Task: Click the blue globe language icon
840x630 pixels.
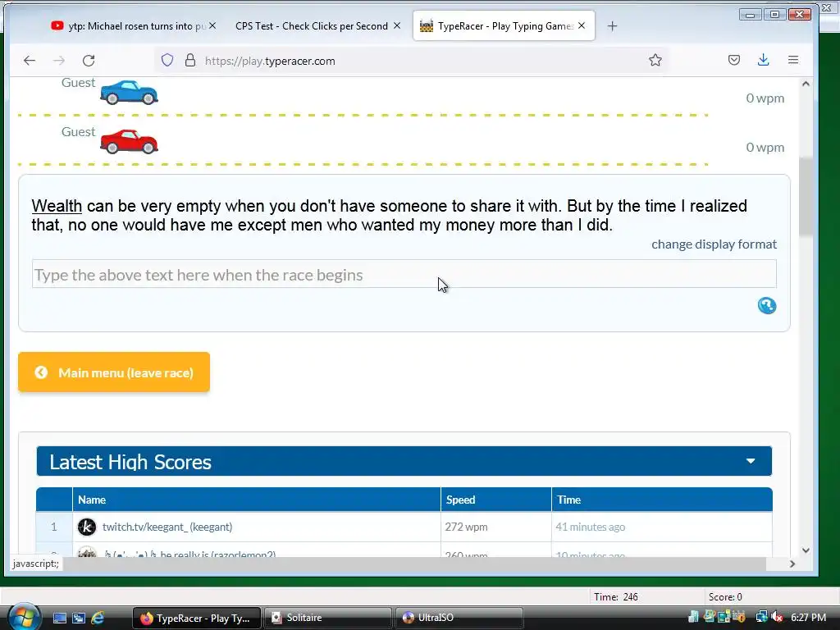Action: click(x=767, y=305)
